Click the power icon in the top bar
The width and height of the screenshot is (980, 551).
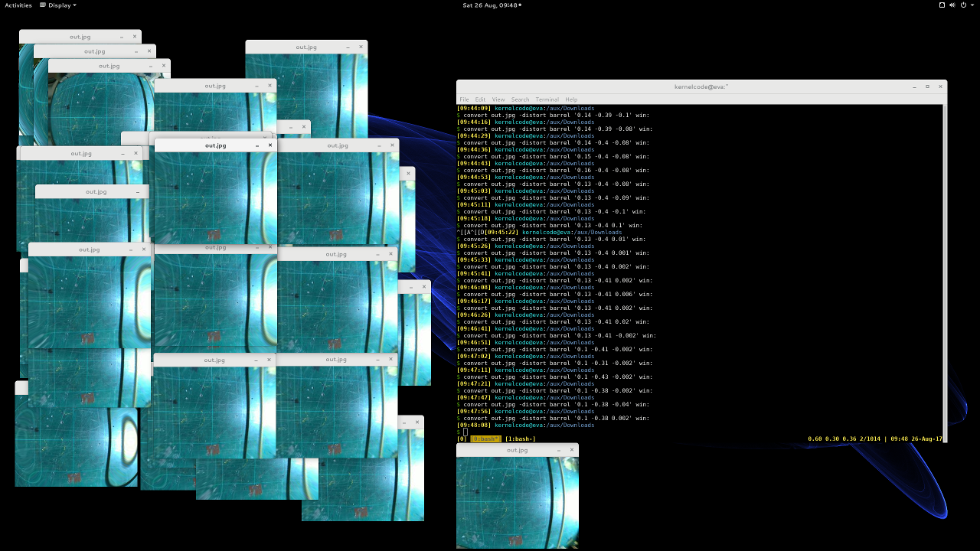[963, 5]
